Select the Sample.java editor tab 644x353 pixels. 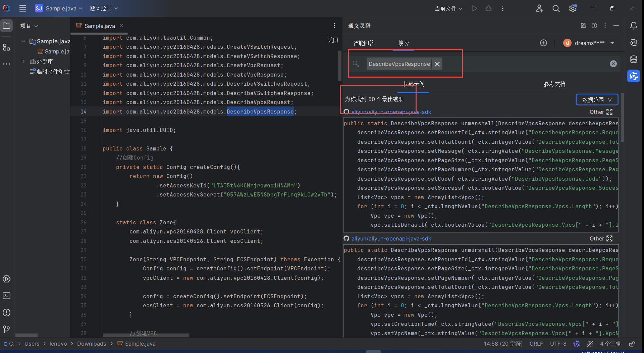[x=100, y=26]
